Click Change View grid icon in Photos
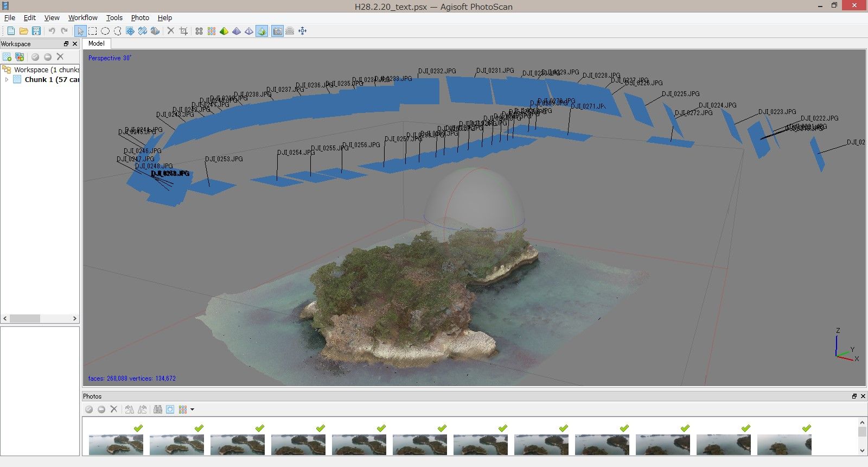 (x=183, y=409)
